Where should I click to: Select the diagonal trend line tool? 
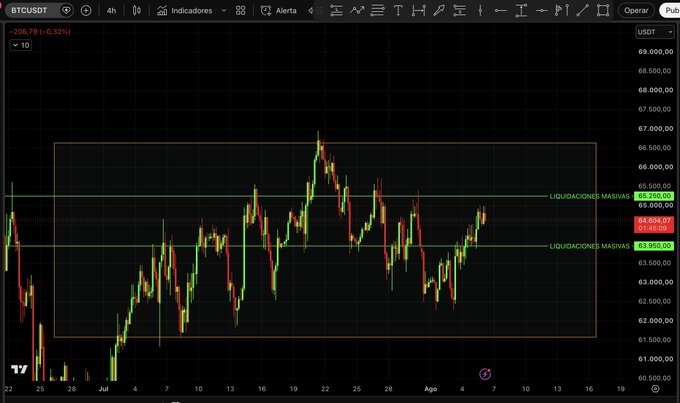tap(582, 10)
